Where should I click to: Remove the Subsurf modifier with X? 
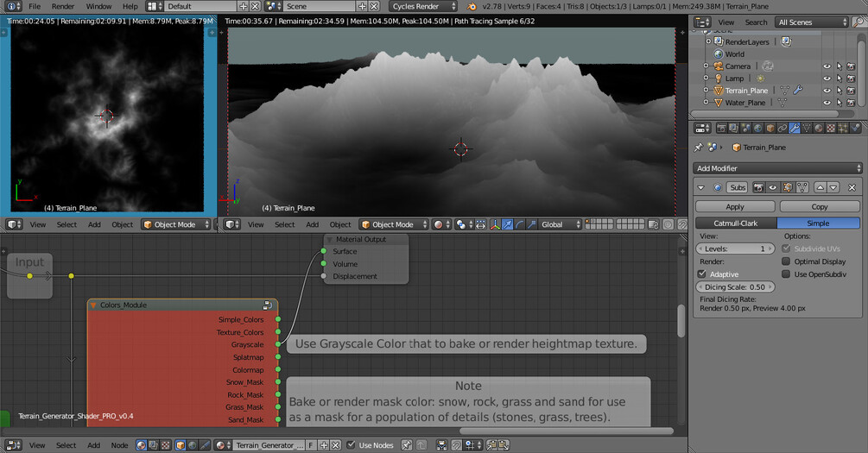[852, 187]
